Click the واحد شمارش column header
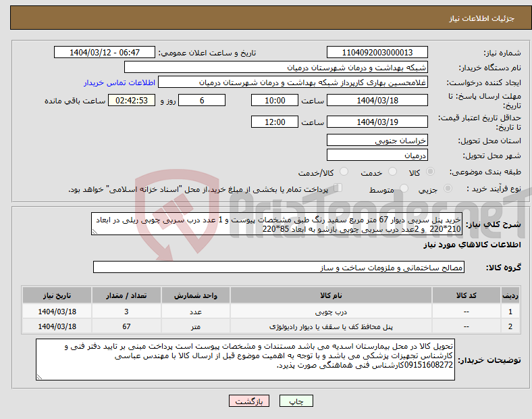Viewport: 532px width, 419px height. coord(196,295)
